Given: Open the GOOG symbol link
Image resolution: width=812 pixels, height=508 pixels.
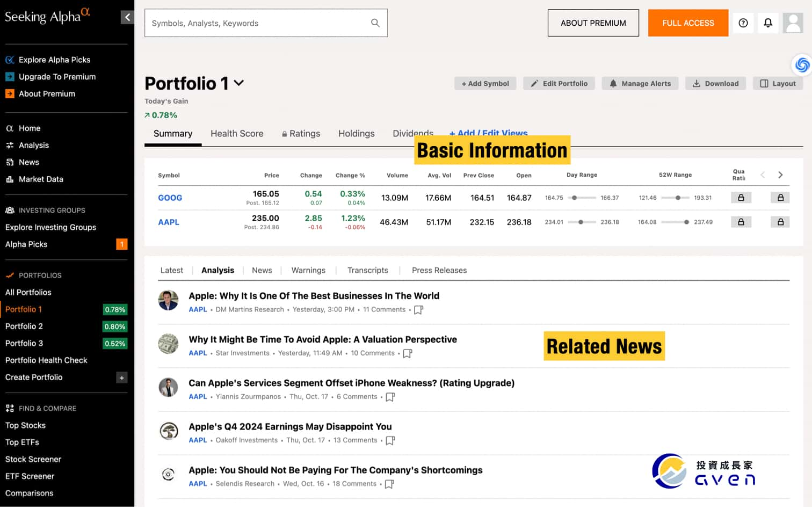Looking at the screenshot, I should [x=170, y=198].
